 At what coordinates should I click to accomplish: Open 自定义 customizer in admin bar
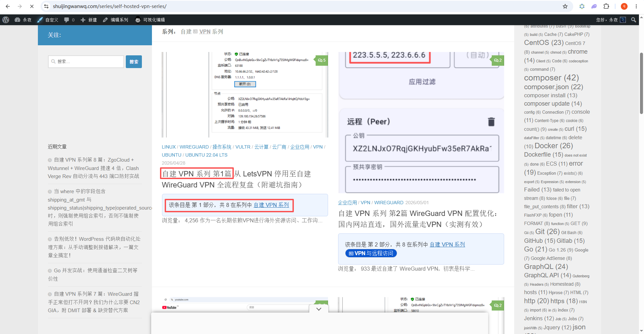point(48,20)
